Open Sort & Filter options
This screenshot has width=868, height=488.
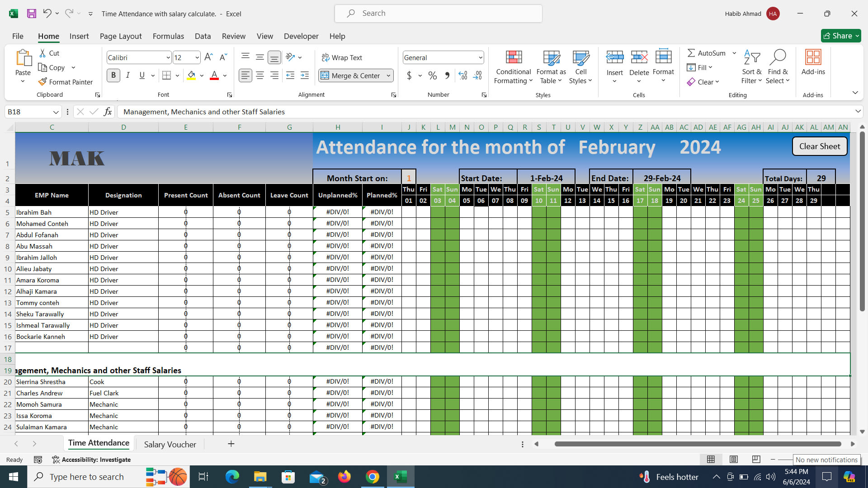pyautogui.click(x=751, y=67)
